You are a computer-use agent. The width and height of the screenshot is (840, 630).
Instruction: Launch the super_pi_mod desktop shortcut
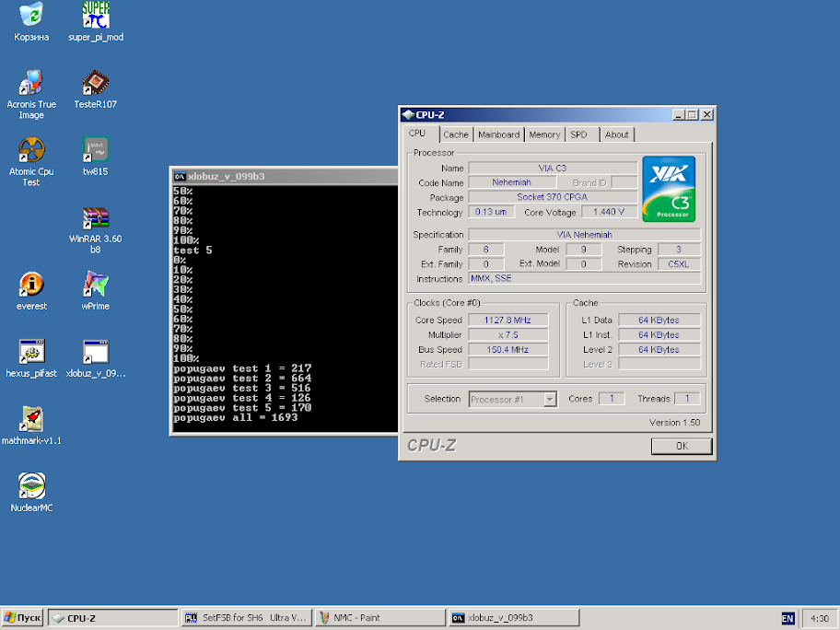point(96,16)
